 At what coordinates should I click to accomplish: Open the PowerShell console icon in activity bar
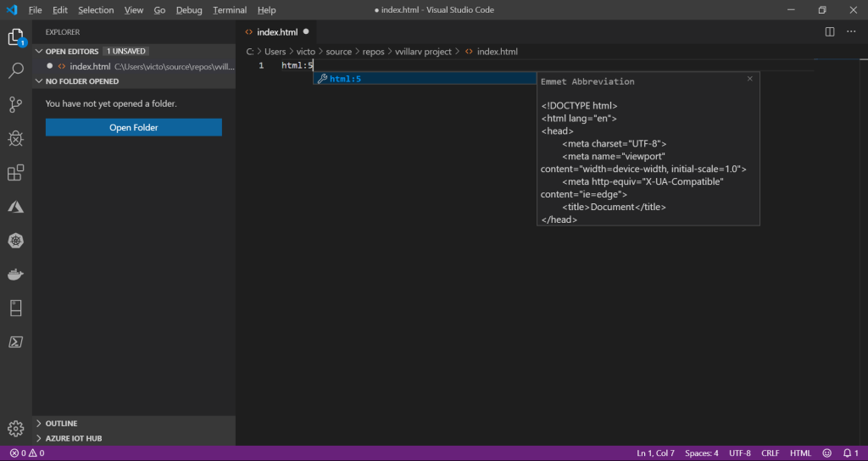[x=16, y=342]
